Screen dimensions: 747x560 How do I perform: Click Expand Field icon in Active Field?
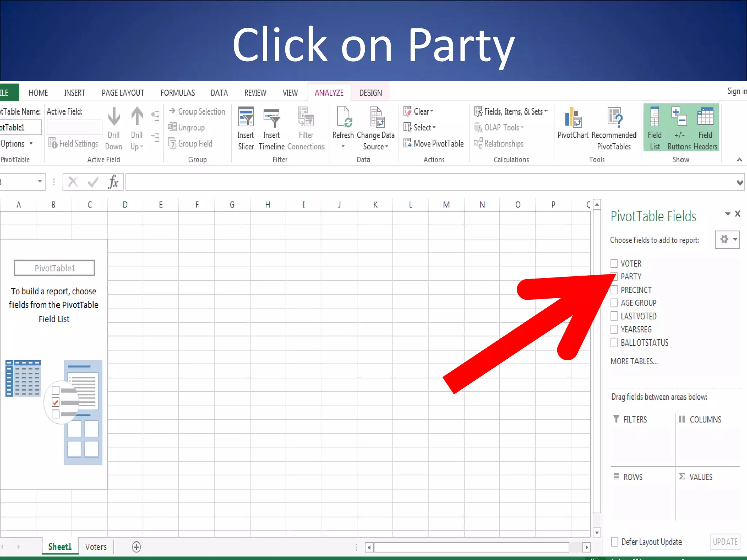pyautogui.click(x=156, y=116)
